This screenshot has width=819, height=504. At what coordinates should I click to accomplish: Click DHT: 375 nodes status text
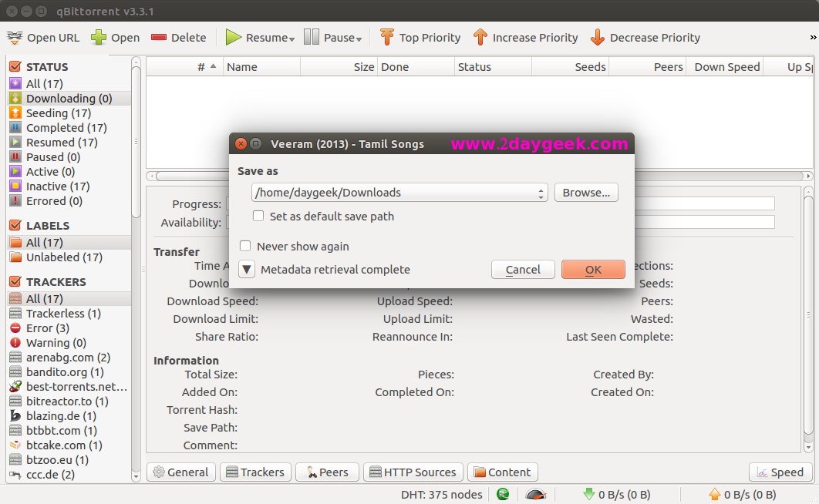(x=441, y=495)
